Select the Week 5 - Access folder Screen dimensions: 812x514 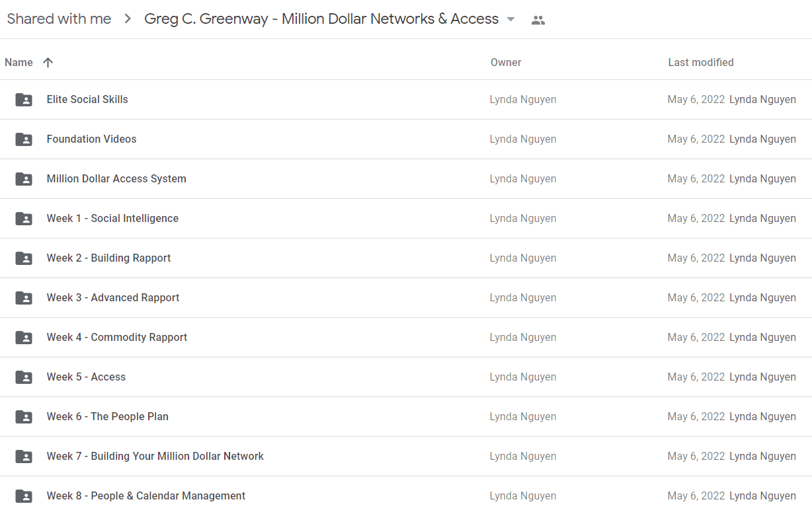point(406,377)
